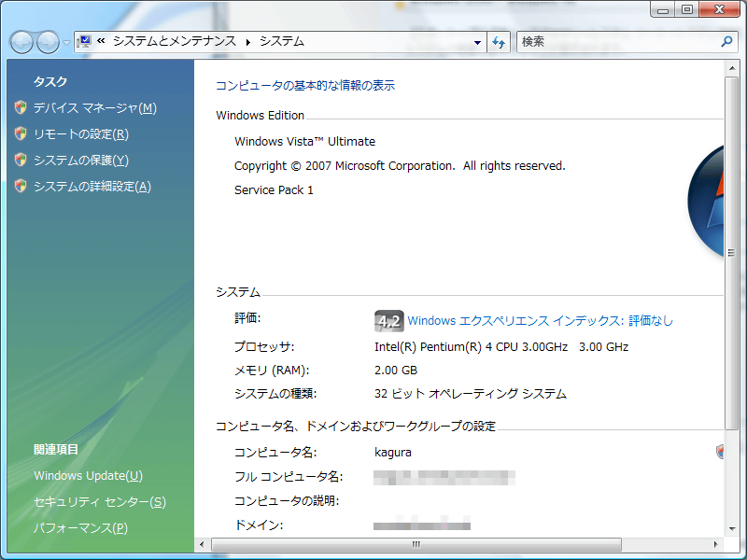Click the Copyright 2007 Microsoft Corporation text
The height and width of the screenshot is (560, 747).
pyautogui.click(x=400, y=166)
